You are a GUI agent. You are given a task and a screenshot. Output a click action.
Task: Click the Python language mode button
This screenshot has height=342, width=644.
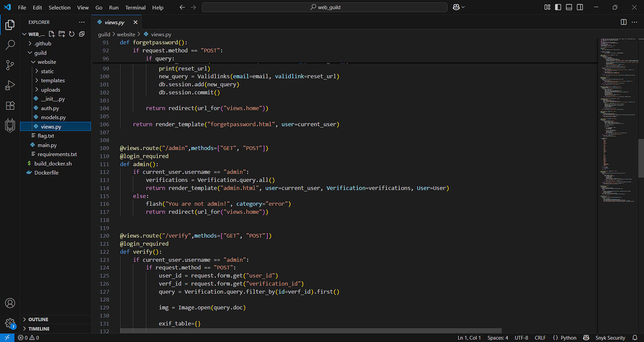tap(565, 338)
